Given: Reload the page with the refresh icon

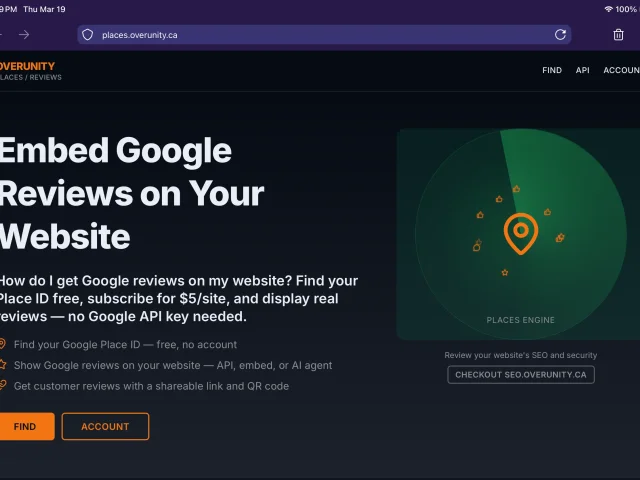Looking at the screenshot, I should click(x=560, y=35).
